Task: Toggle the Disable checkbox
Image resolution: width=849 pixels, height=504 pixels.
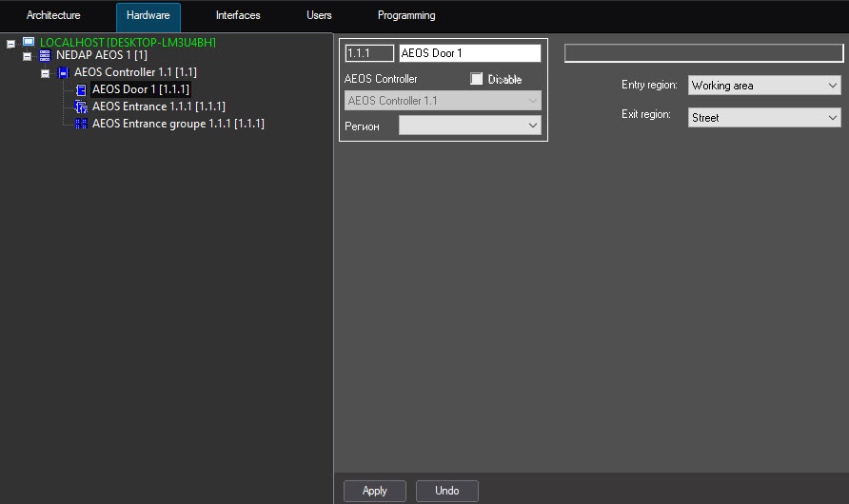Action: click(x=477, y=79)
